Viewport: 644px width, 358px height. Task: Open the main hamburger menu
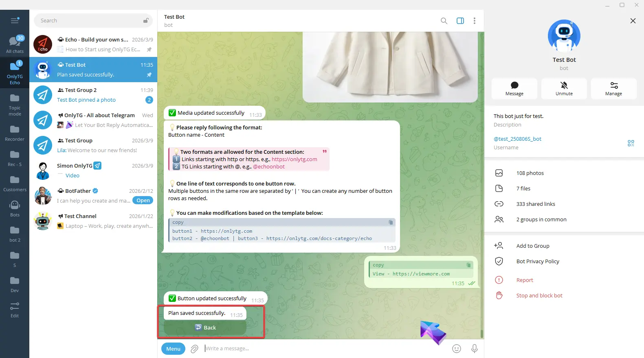pyautogui.click(x=15, y=21)
